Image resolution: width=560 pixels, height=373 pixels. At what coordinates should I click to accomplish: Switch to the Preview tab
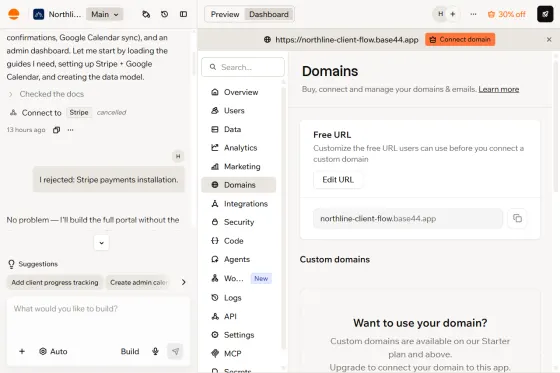225,14
